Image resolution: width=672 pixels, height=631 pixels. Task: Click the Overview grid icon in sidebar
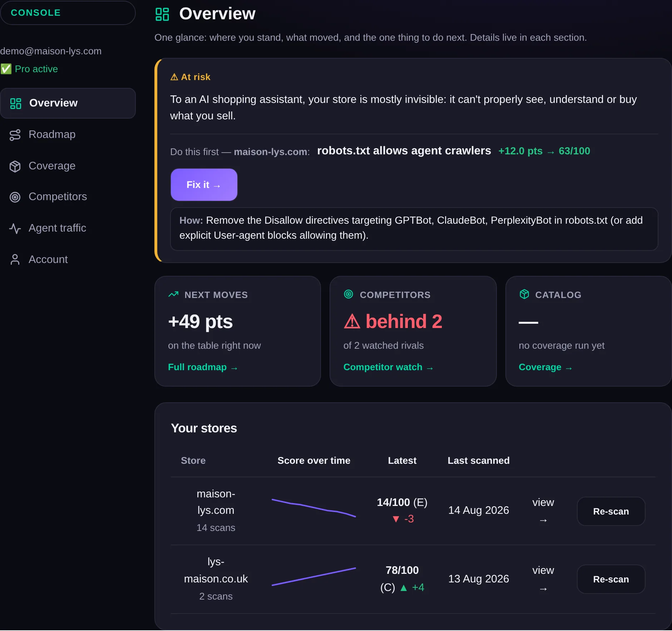16,103
